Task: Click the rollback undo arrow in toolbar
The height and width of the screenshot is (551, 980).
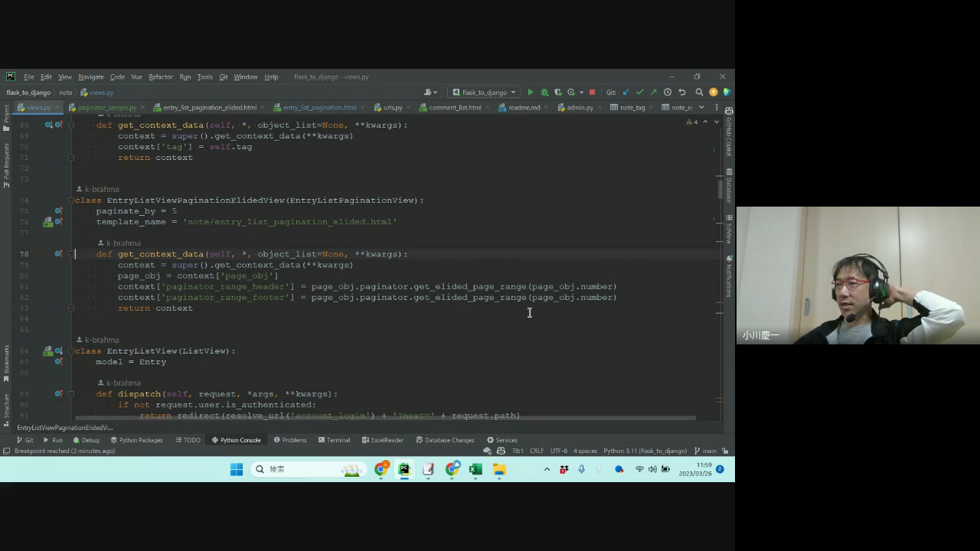Action: point(681,93)
